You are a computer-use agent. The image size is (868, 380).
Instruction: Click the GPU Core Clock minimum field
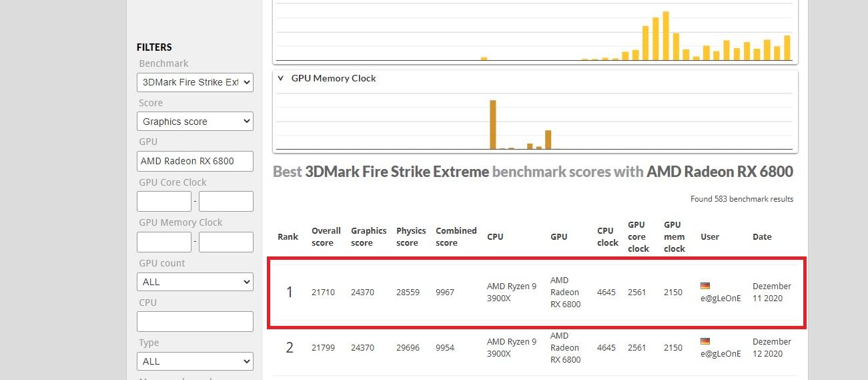coord(164,201)
